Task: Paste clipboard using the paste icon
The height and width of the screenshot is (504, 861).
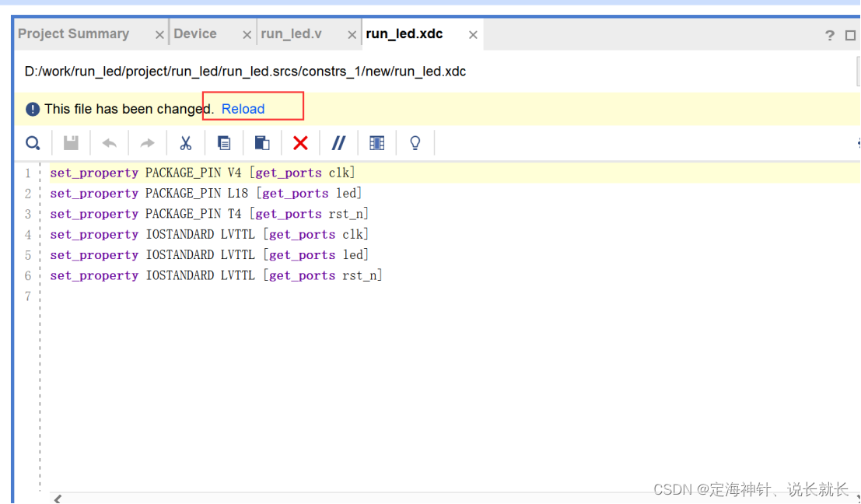Action: click(262, 143)
